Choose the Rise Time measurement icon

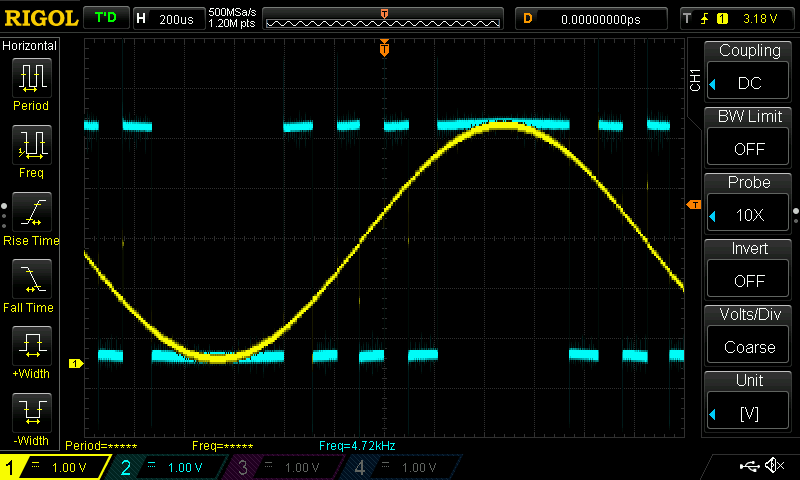click(x=31, y=213)
